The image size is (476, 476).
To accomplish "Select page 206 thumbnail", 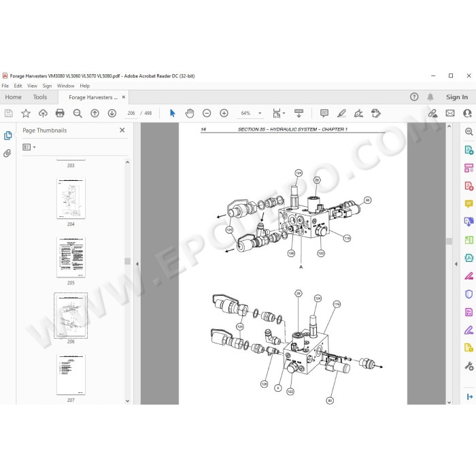I will [71, 316].
